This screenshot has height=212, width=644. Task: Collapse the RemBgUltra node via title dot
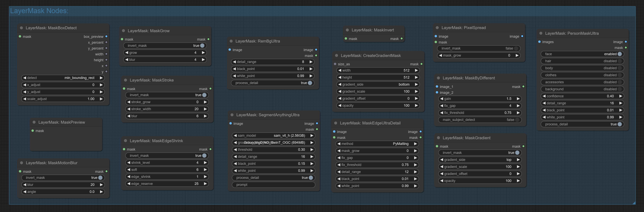[231, 41]
